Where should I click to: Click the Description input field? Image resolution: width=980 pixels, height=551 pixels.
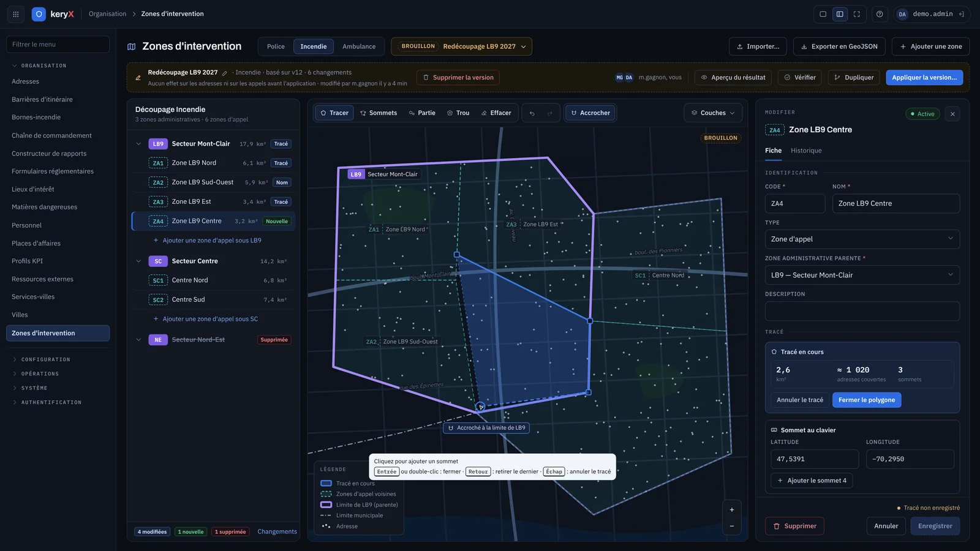(862, 311)
